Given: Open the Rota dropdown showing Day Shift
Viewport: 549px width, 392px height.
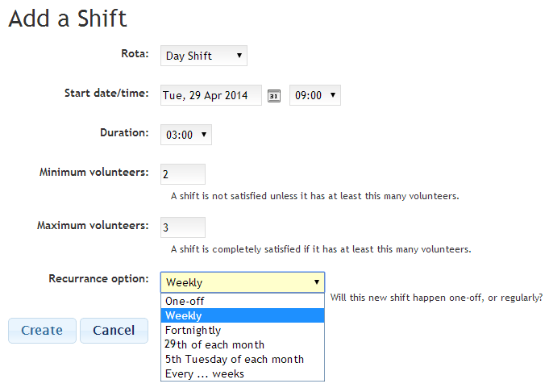Looking at the screenshot, I should click(204, 56).
